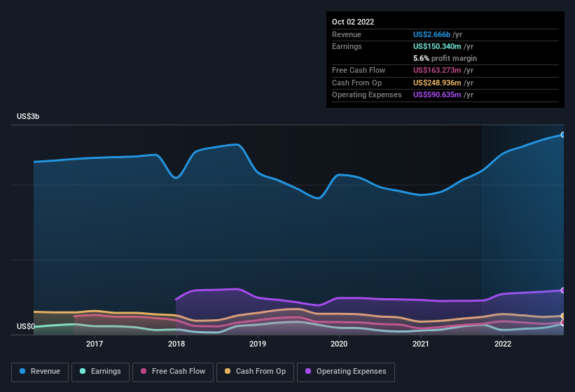Click the 2020 x-axis label

339,344
